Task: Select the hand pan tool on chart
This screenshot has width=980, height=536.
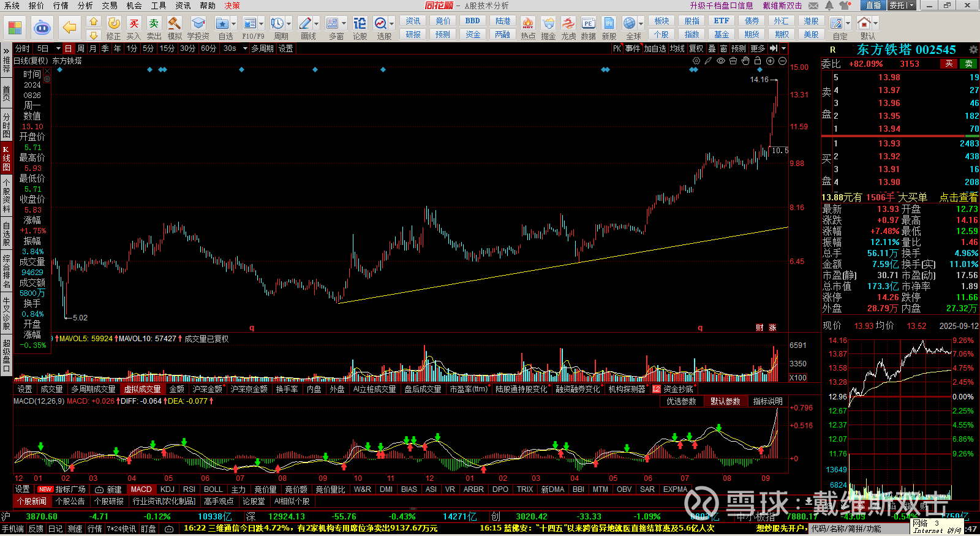Action: [x=745, y=61]
